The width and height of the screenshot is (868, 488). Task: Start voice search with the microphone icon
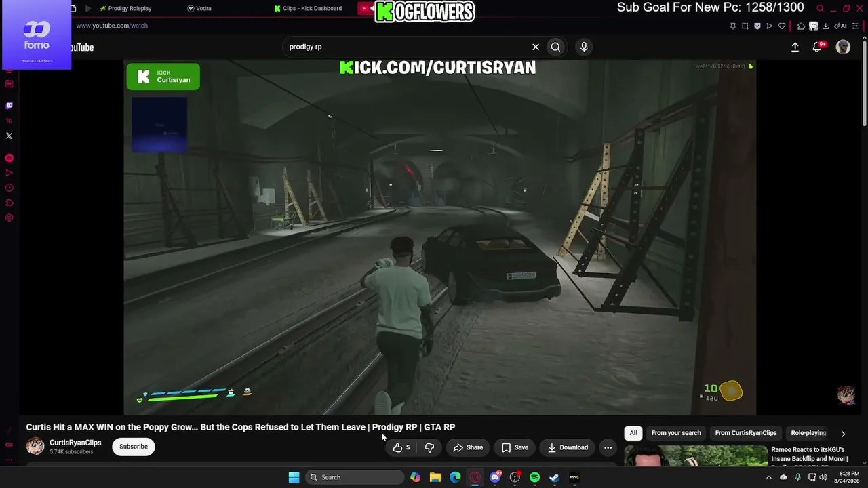[584, 47]
